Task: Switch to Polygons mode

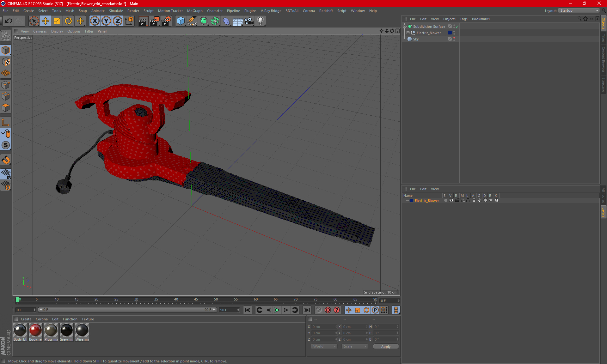Action: 6,108
